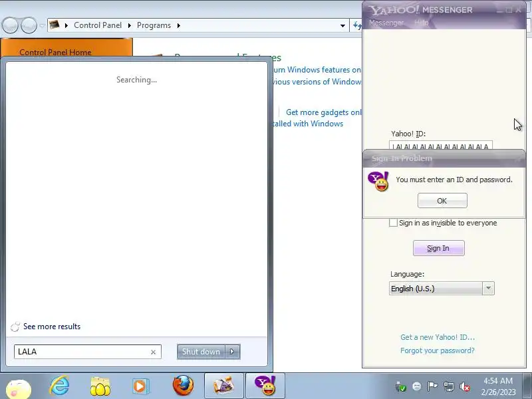Open Get more gadgets online link
This screenshot has width=532, height=399.
(324, 112)
